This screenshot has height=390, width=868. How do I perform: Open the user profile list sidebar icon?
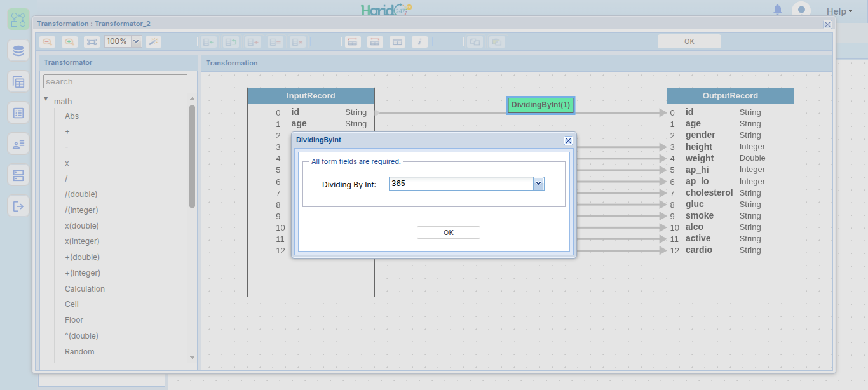(x=18, y=144)
